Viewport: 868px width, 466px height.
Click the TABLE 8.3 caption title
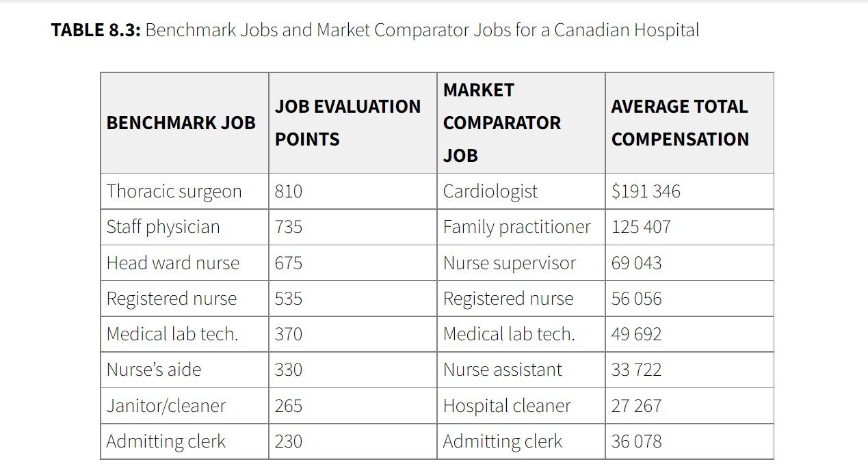tap(375, 30)
